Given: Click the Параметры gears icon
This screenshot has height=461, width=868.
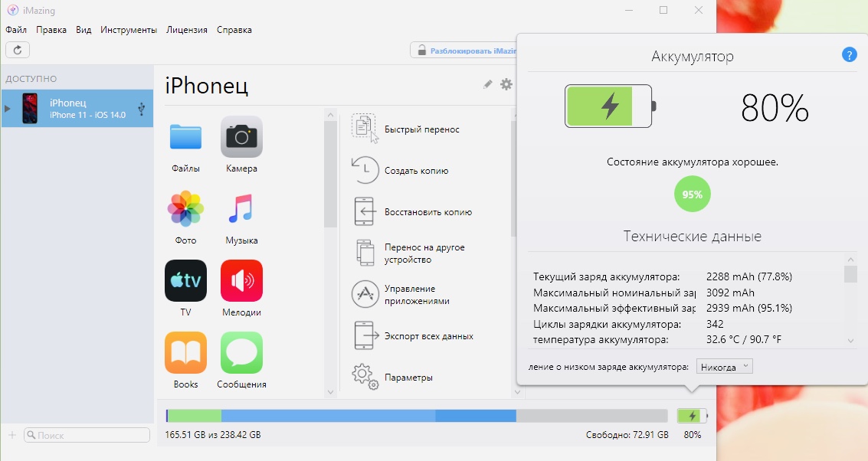Looking at the screenshot, I should [365, 376].
